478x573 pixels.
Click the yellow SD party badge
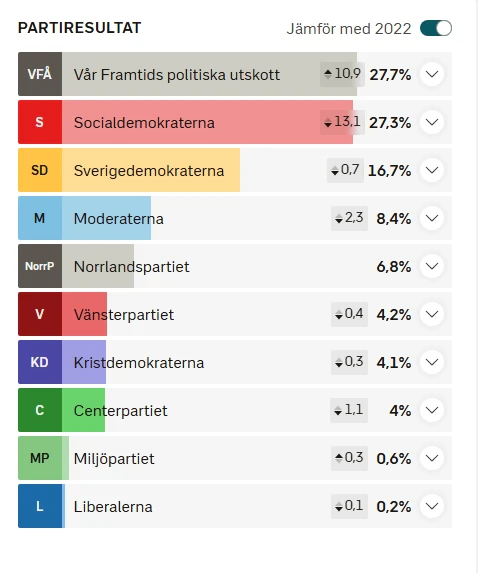40,170
